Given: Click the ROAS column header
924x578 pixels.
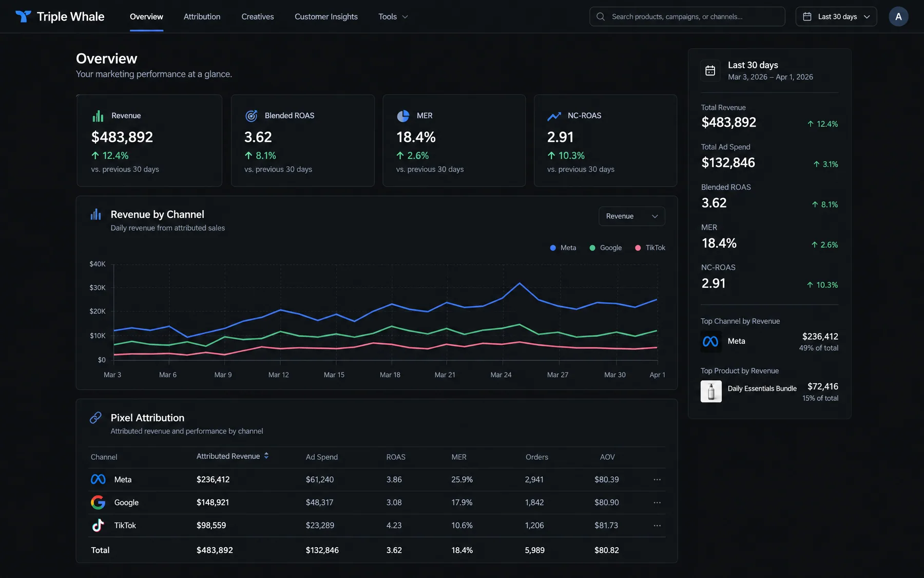Looking at the screenshot, I should tap(396, 457).
